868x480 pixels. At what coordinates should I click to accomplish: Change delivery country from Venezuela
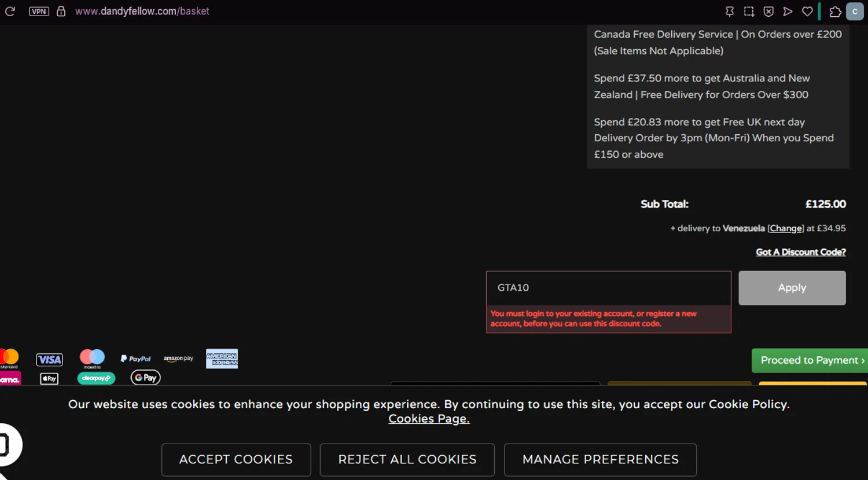click(x=786, y=228)
